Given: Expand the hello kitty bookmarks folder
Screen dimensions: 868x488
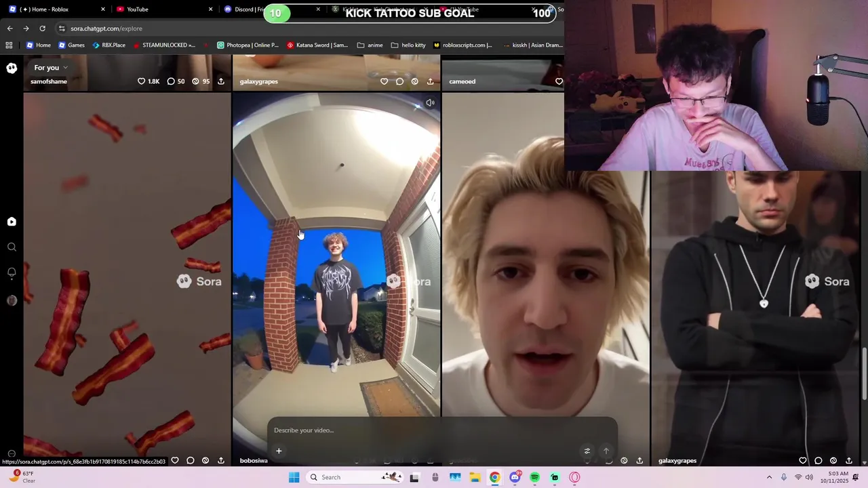Looking at the screenshot, I should [x=408, y=45].
